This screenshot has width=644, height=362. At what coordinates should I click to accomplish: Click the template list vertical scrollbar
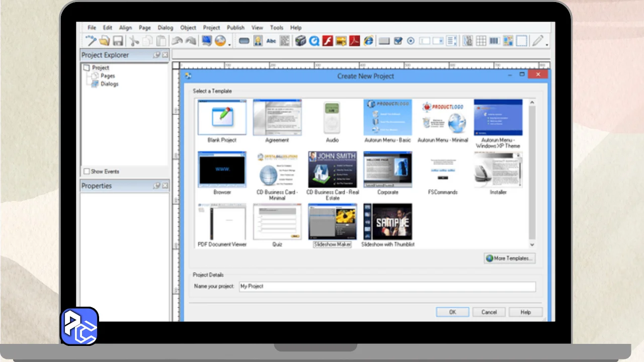pos(532,171)
